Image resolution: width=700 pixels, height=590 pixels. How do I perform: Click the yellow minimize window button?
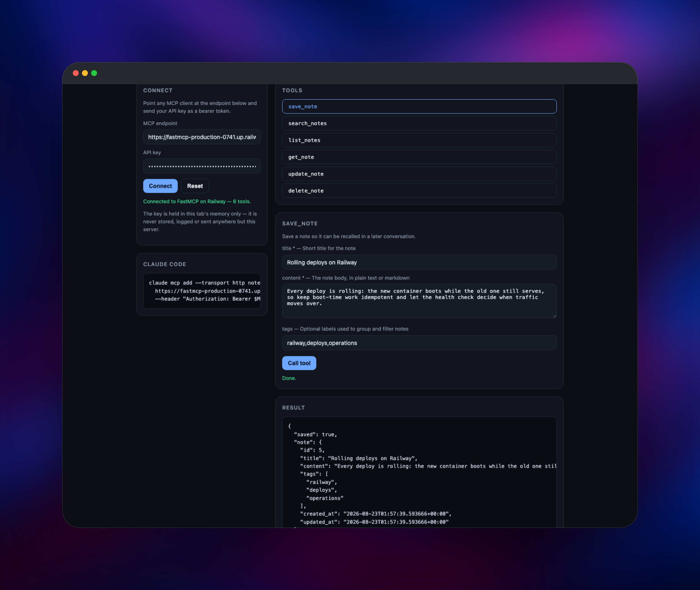point(85,73)
